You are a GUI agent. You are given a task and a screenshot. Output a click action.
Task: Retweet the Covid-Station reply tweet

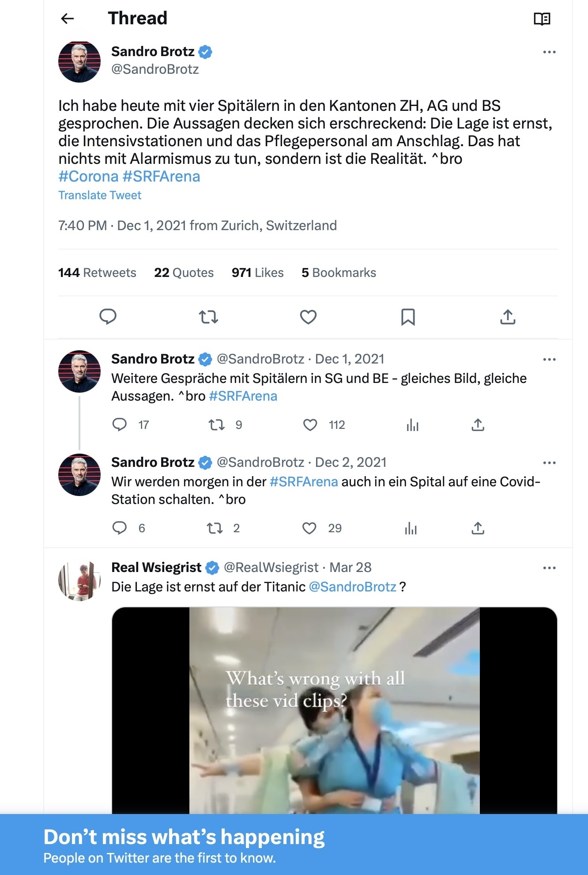point(215,528)
